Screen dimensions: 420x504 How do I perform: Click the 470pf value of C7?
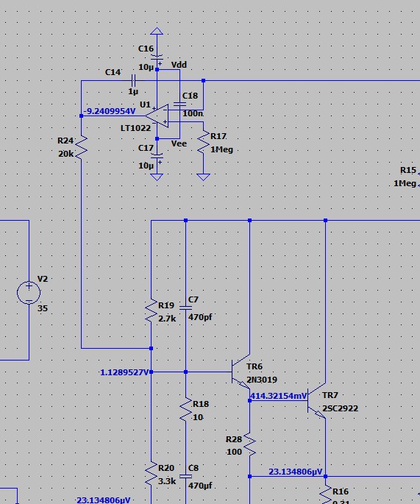click(200, 317)
